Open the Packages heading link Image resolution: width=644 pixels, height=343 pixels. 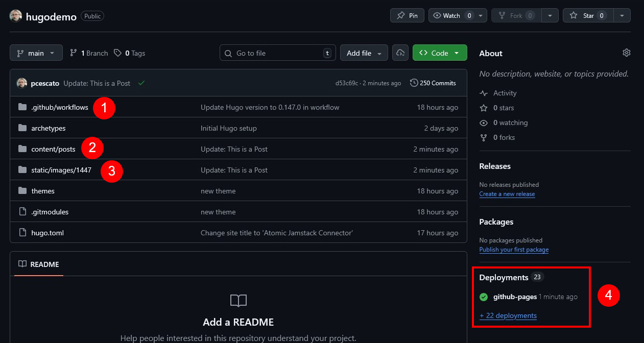point(496,222)
